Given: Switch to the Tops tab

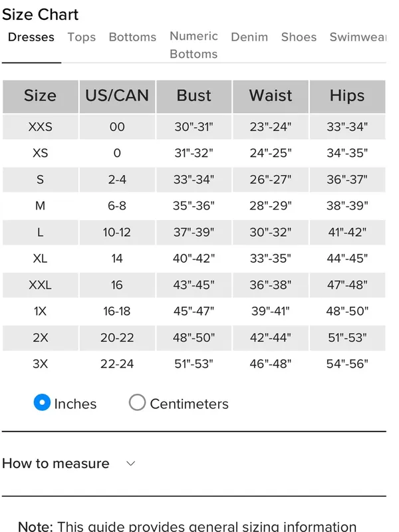Looking at the screenshot, I should [81, 37].
